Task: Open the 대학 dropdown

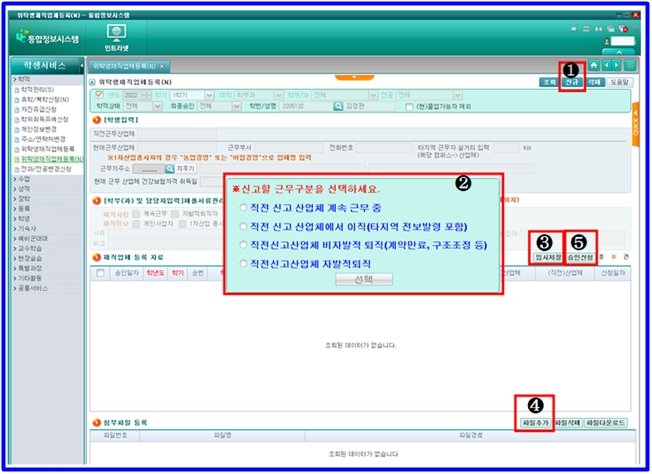Action: click(x=278, y=95)
